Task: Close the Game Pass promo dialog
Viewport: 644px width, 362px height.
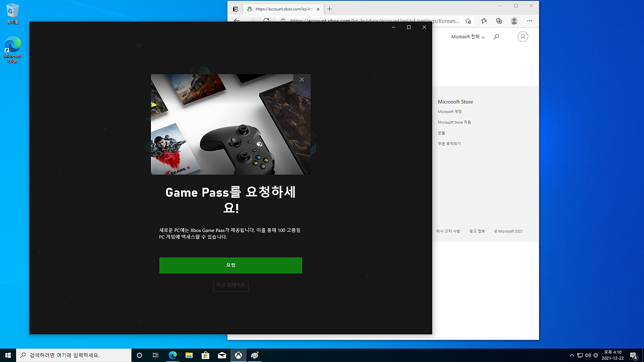Action: click(x=302, y=80)
